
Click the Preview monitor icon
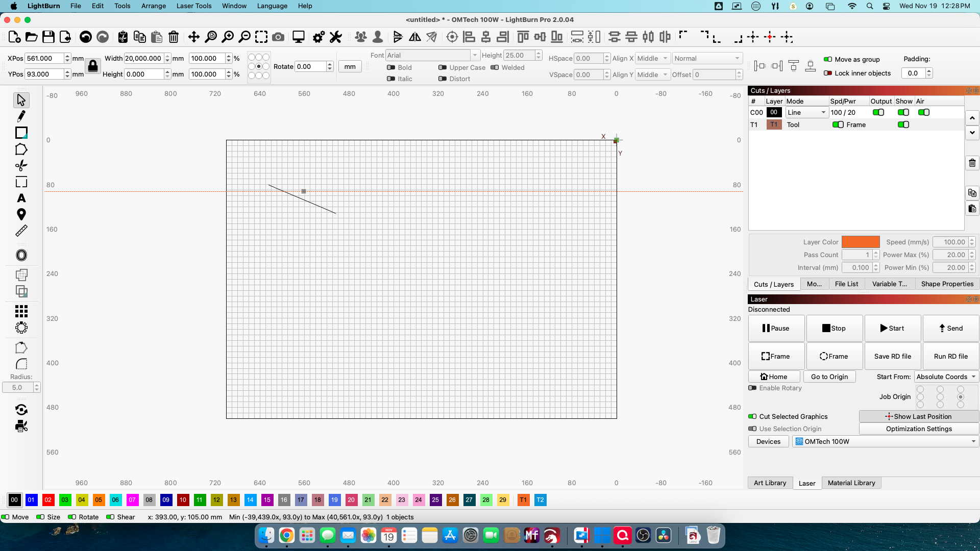[x=298, y=37]
